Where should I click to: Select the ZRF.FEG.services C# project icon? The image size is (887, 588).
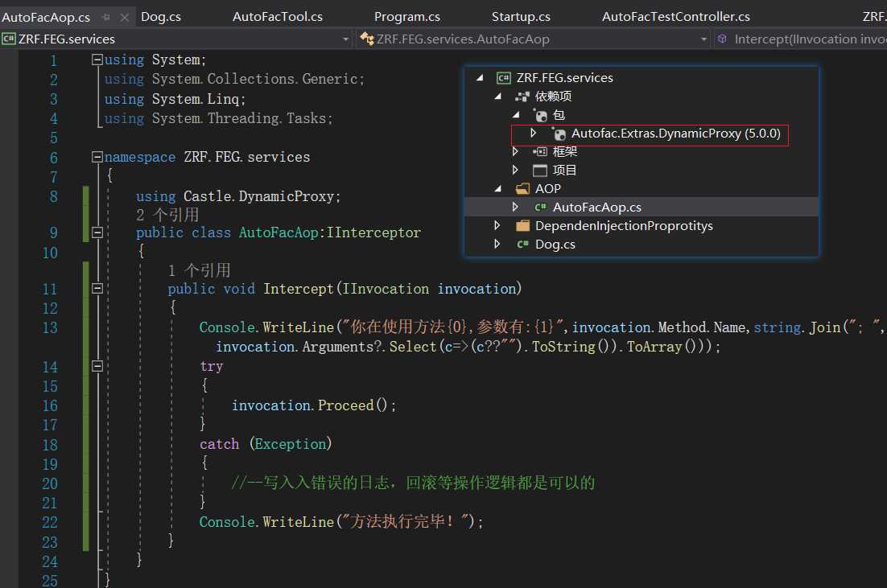503,78
